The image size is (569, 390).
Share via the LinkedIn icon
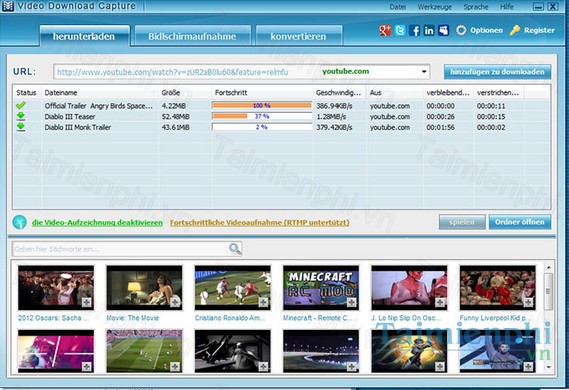click(429, 30)
